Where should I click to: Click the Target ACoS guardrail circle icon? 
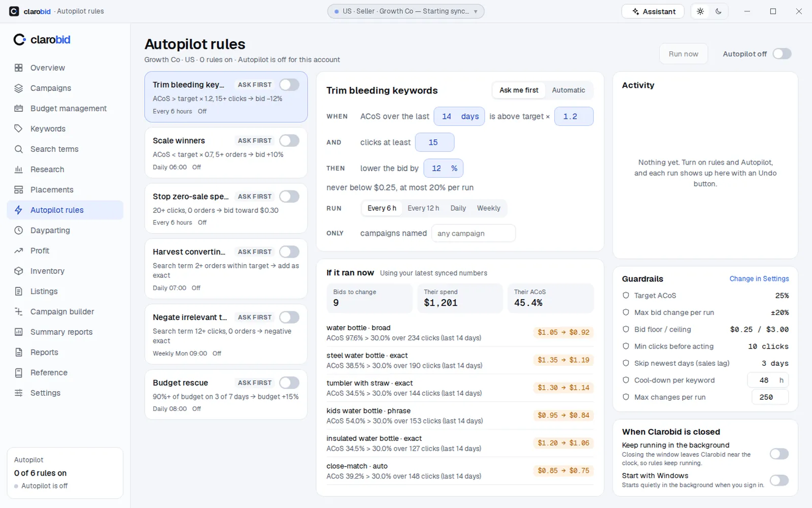point(626,295)
